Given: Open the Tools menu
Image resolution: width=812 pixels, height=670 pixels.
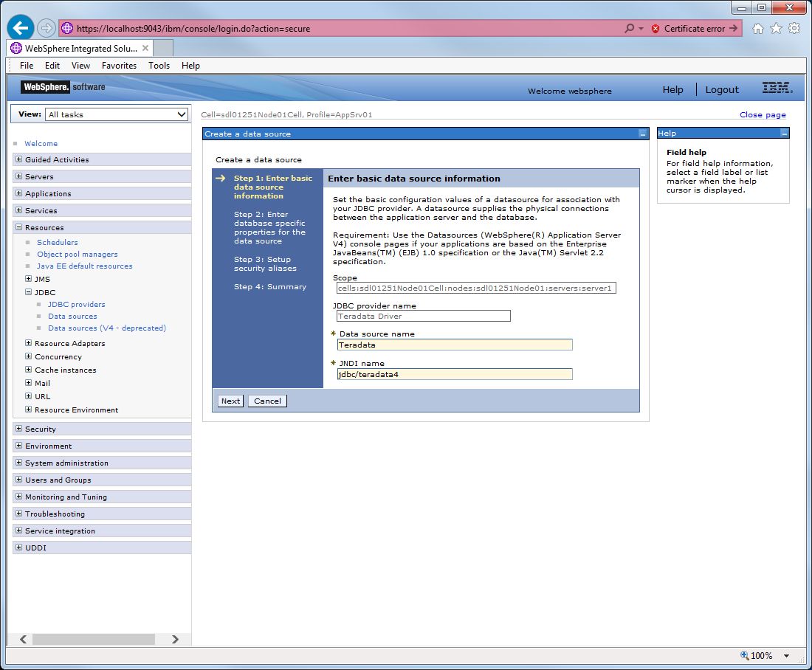Looking at the screenshot, I should (x=159, y=65).
